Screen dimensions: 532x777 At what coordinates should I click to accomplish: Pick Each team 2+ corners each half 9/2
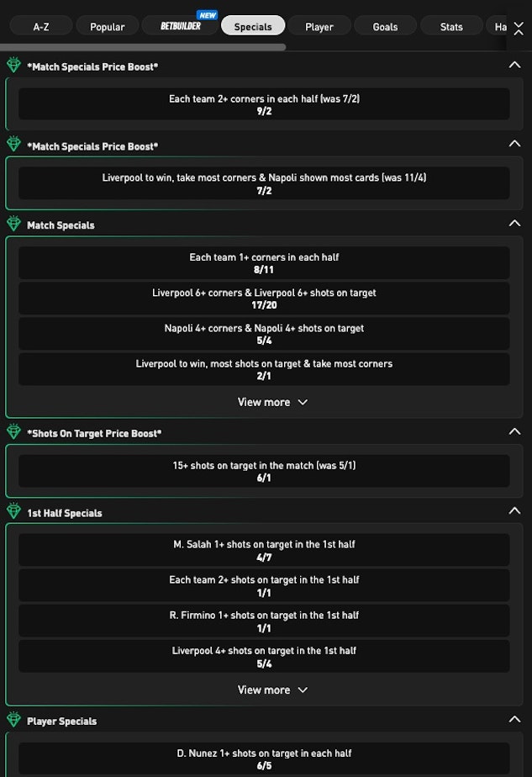click(x=264, y=104)
